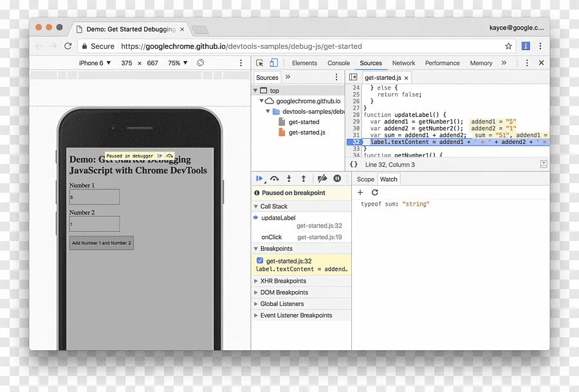Viewport: 579px width, 392px height.
Task: Click the Number 2 input field
Action: coord(95,224)
